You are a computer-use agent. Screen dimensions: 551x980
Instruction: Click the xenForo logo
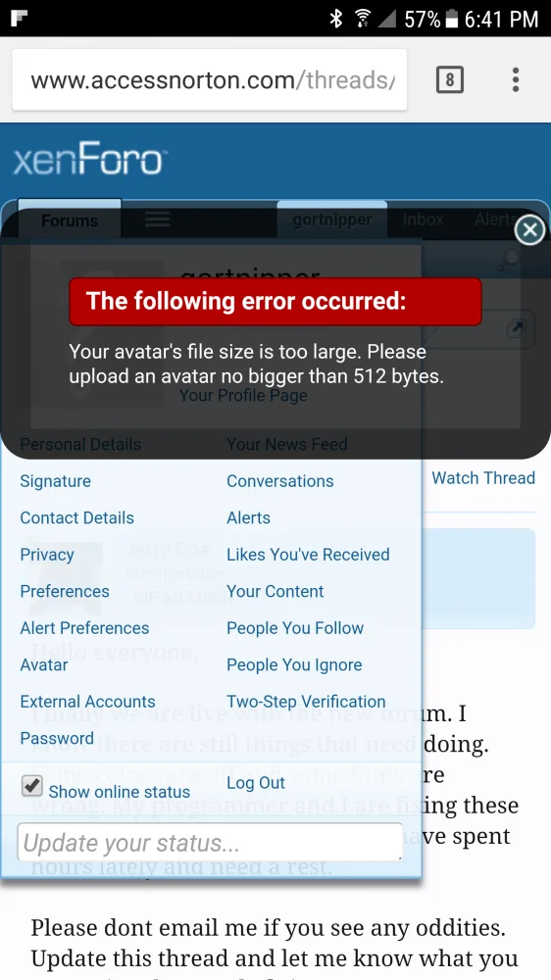click(x=89, y=161)
